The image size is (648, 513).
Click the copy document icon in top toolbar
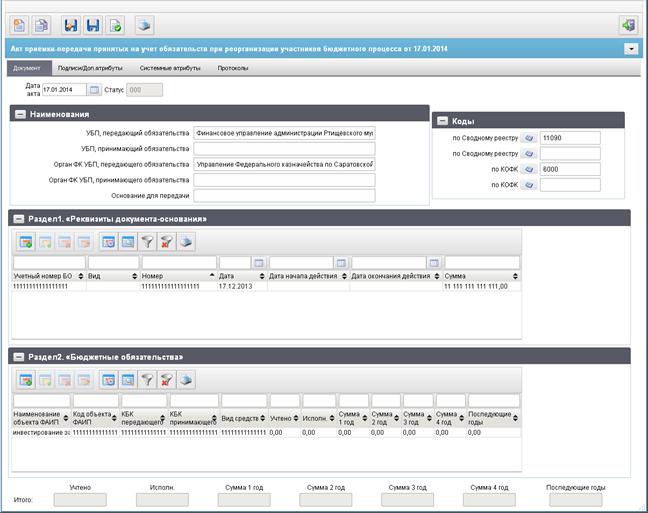pos(41,26)
